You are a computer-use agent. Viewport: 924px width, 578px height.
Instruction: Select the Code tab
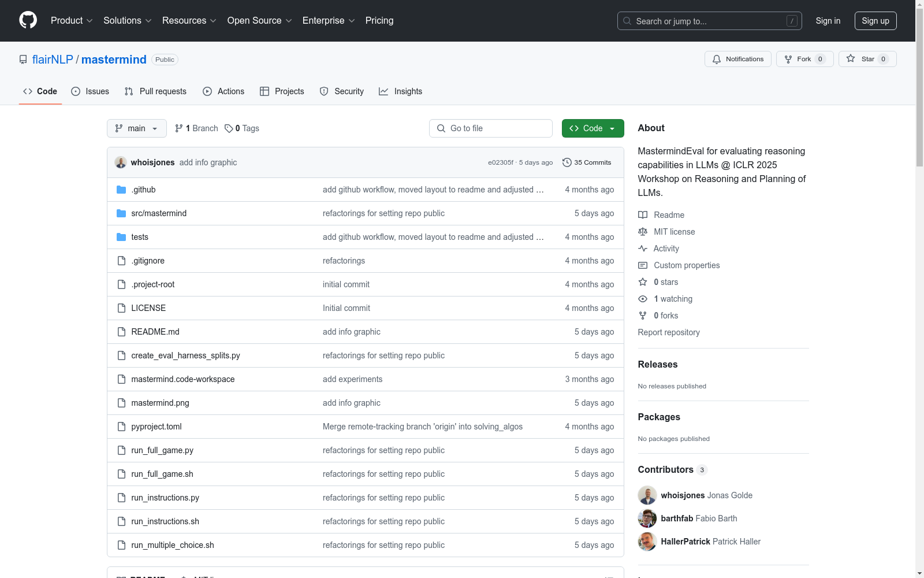tap(40, 91)
